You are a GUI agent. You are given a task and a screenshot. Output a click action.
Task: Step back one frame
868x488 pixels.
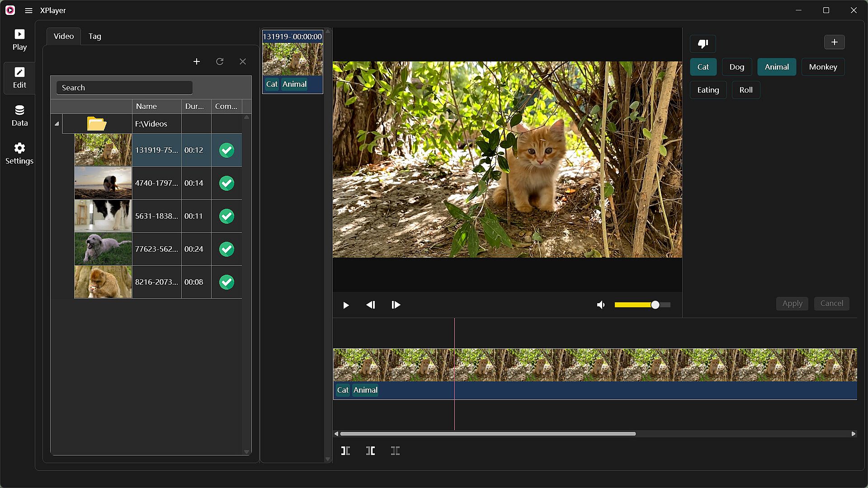(371, 305)
